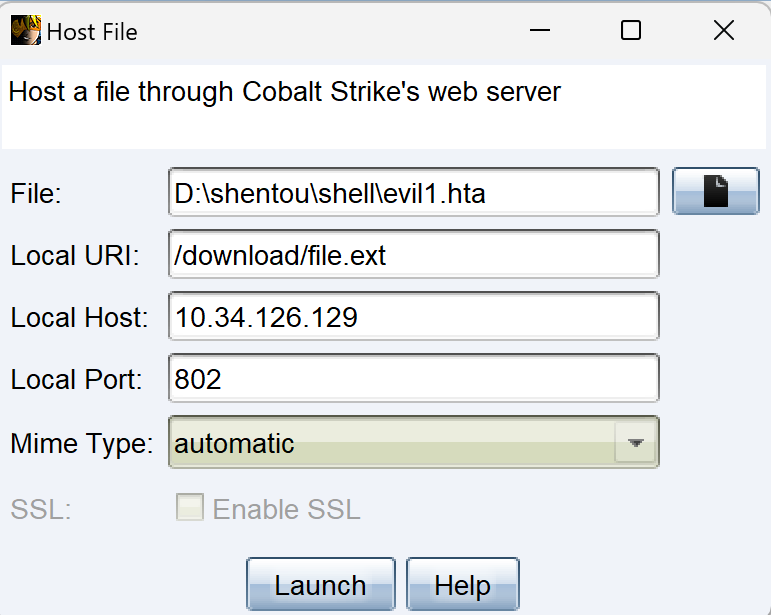Click the 'Local URI:' label
Screen dimensions: 771x615
pyautogui.click(x=75, y=255)
